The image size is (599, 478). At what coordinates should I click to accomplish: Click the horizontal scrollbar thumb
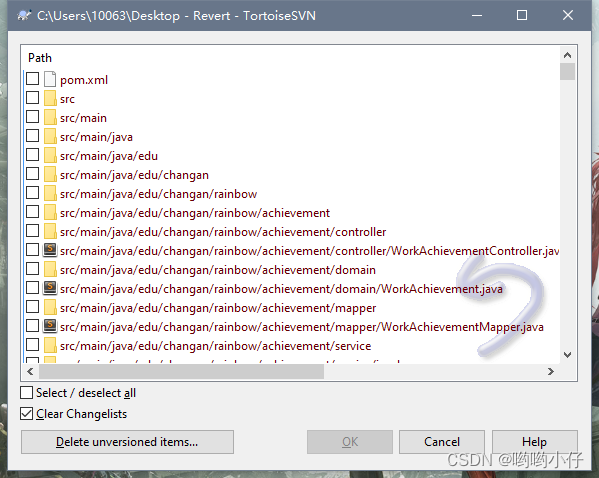click(x=181, y=371)
